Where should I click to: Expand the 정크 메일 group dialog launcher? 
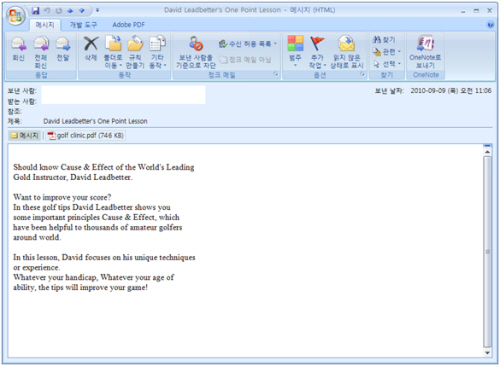point(276,74)
